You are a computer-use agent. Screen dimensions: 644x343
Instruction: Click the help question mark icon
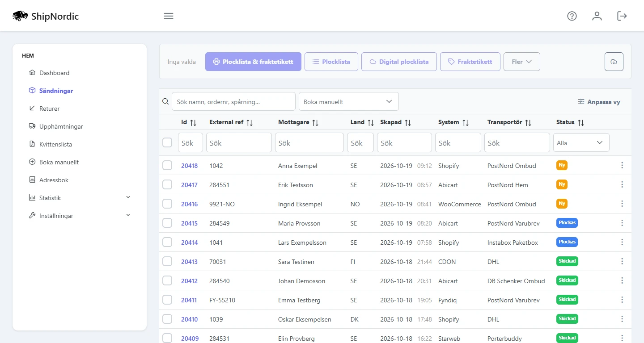(572, 16)
